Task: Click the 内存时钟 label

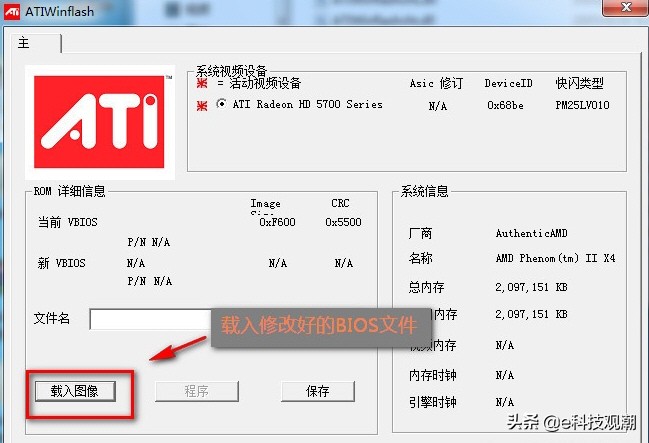Action: (433, 375)
